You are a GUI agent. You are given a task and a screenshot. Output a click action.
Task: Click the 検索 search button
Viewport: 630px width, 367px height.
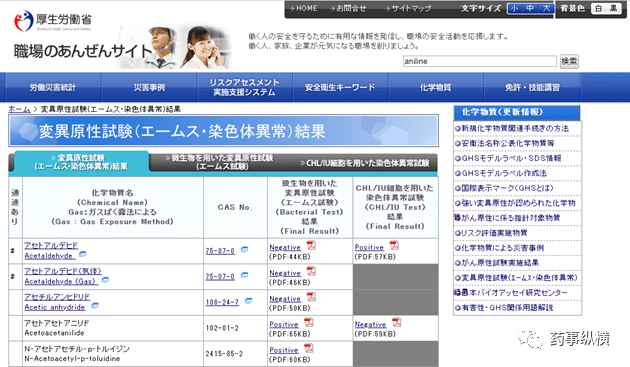[569, 62]
